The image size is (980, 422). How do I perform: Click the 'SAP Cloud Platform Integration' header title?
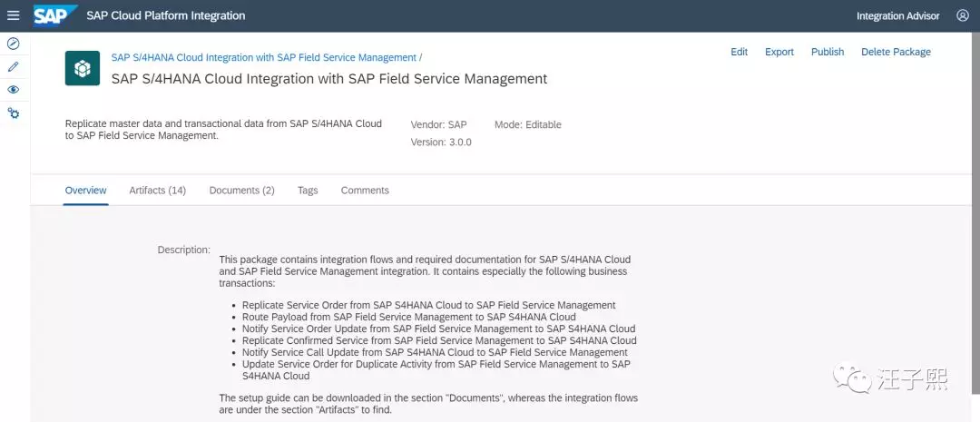[166, 15]
